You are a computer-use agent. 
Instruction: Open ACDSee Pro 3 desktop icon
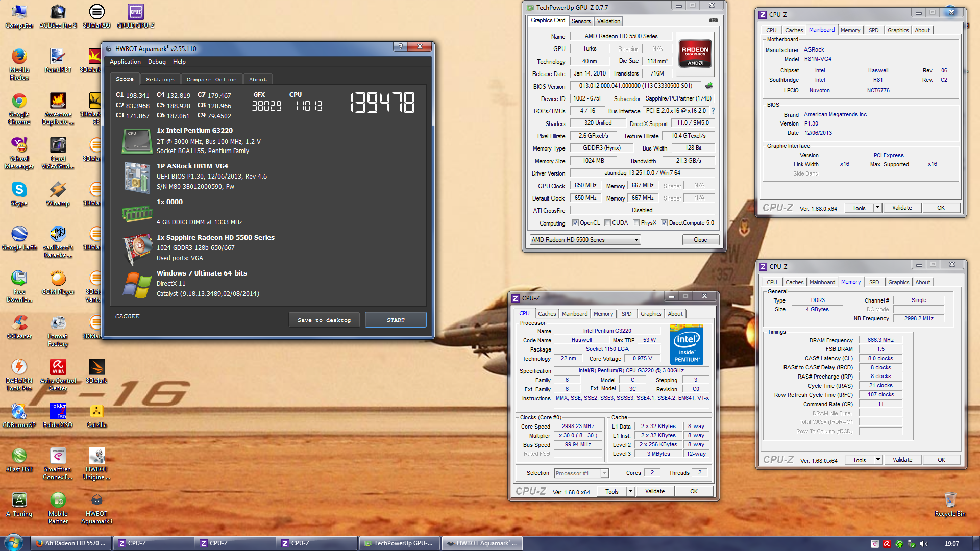(58, 16)
